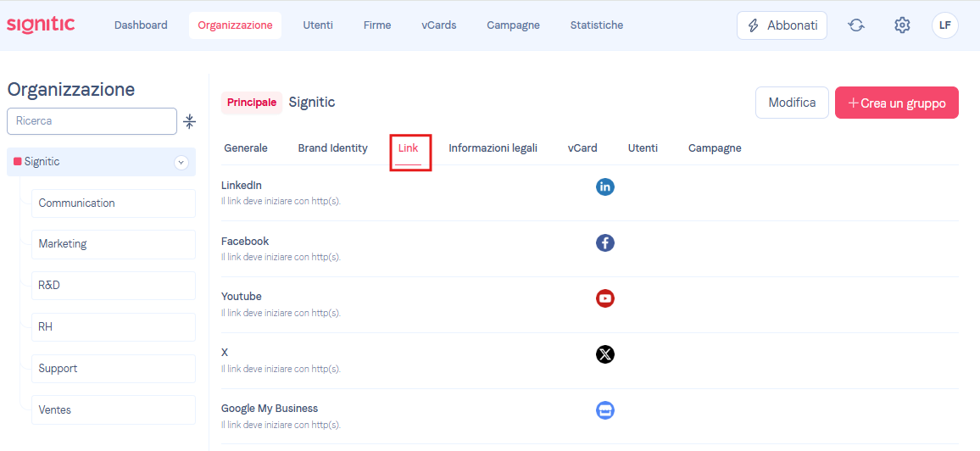Focus the Ricerca search field

(92, 121)
